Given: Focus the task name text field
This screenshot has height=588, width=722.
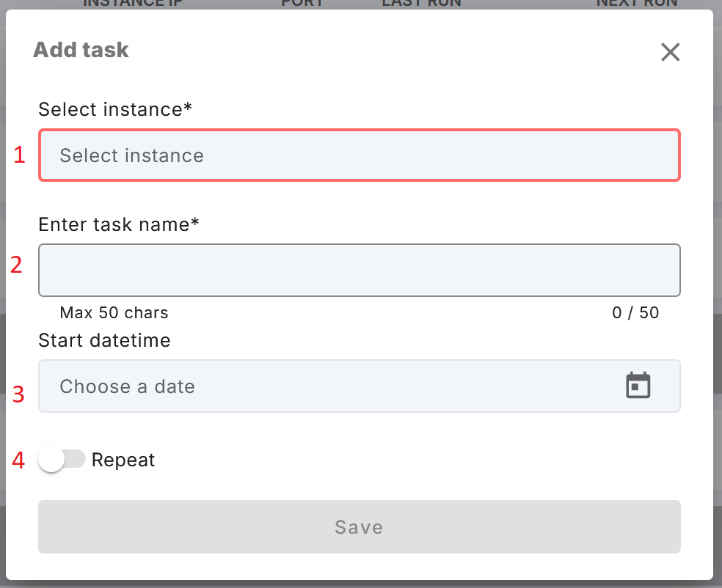Looking at the screenshot, I should click(x=359, y=270).
